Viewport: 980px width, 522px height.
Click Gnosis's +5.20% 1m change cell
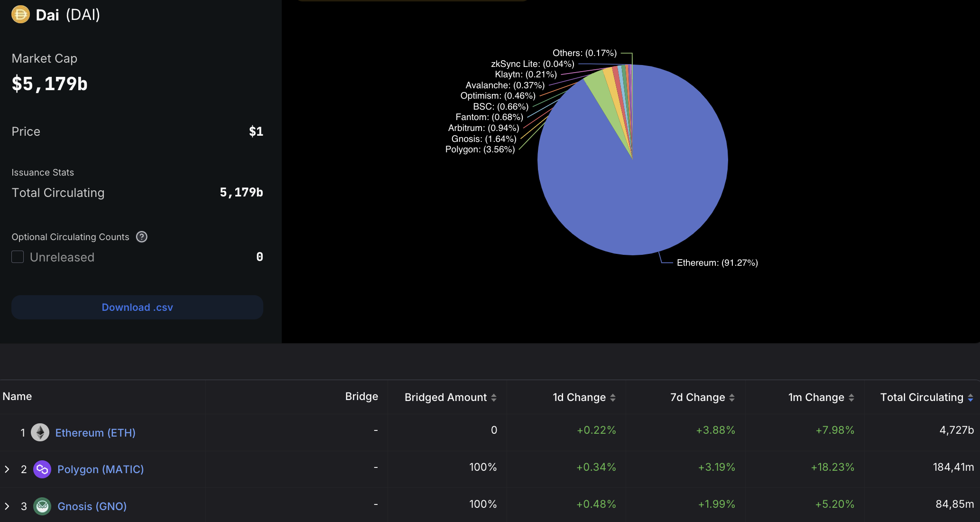click(834, 504)
